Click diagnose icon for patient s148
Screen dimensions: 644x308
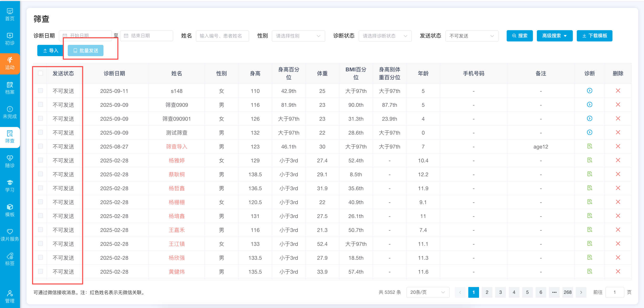click(x=589, y=91)
